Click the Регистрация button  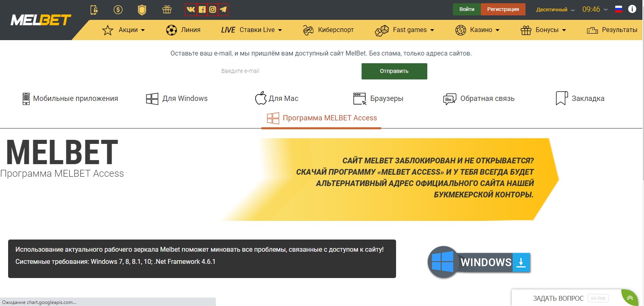coord(503,9)
